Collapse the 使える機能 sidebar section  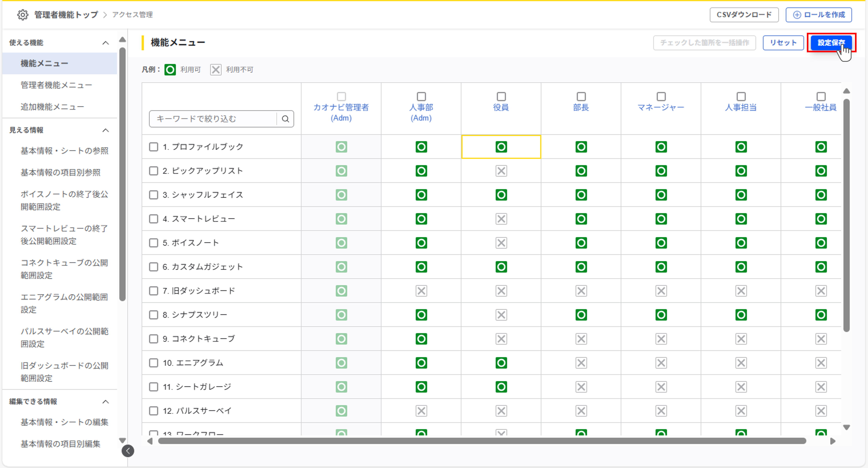coord(106,43)
